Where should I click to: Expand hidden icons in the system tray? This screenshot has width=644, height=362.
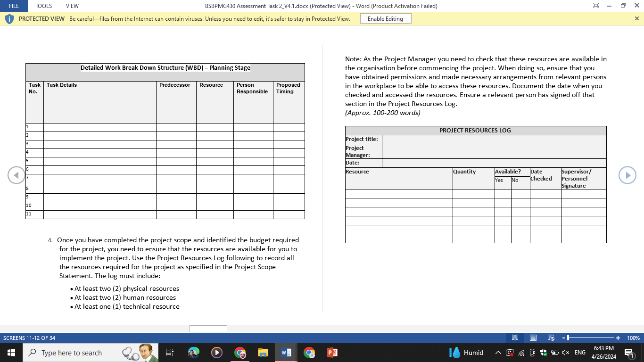[x=498, y=353]
